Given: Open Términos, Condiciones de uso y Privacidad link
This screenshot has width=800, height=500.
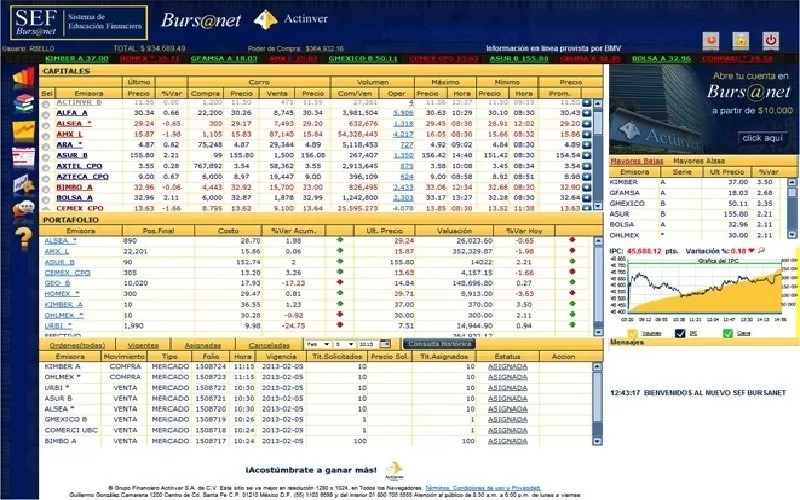Looking at the screenshot, I should [x=483, y=488].
